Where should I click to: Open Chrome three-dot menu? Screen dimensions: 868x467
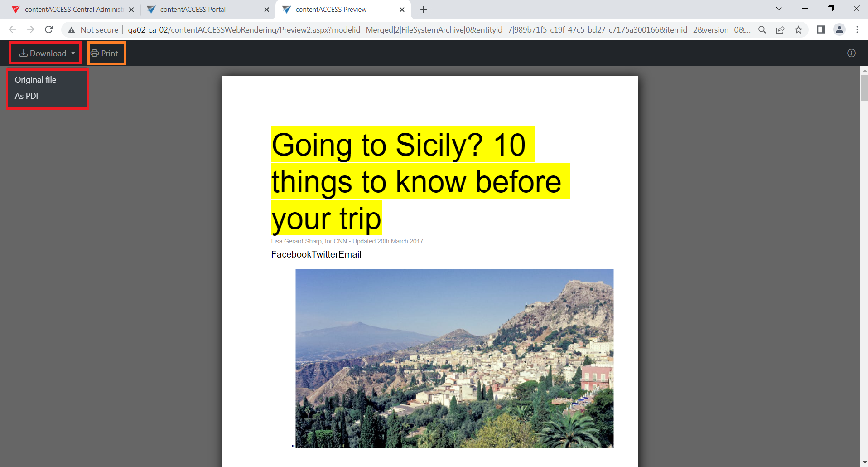857,30
